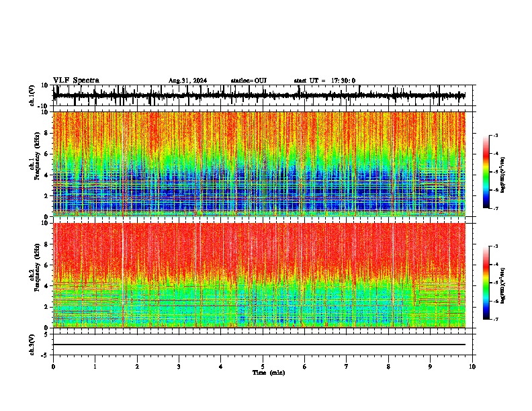532x411 pixels.
Task: Click the 'station=OUJ' label
Action: [x=249, y=81]
